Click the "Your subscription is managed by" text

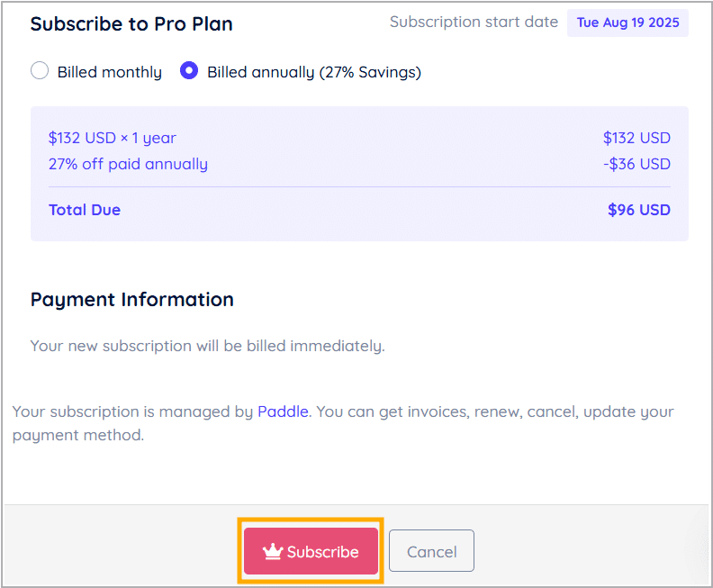pos(133,412)
